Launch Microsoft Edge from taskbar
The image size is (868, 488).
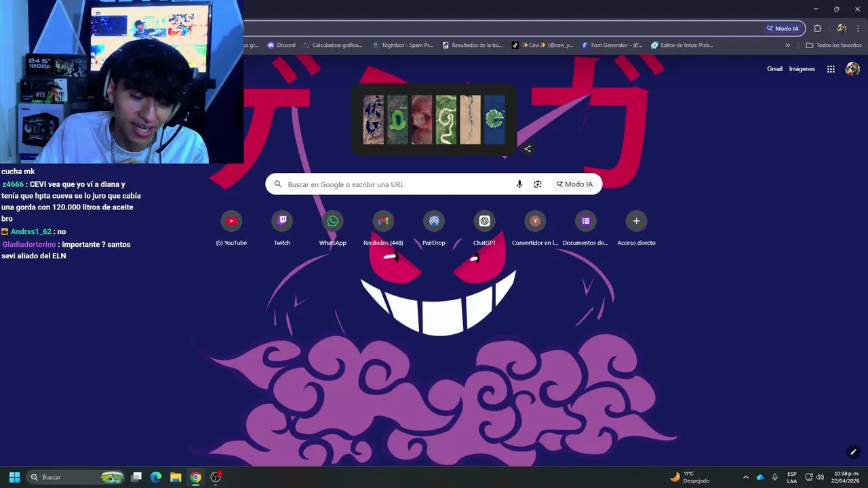pyautogui.click(x=156, y=477)
